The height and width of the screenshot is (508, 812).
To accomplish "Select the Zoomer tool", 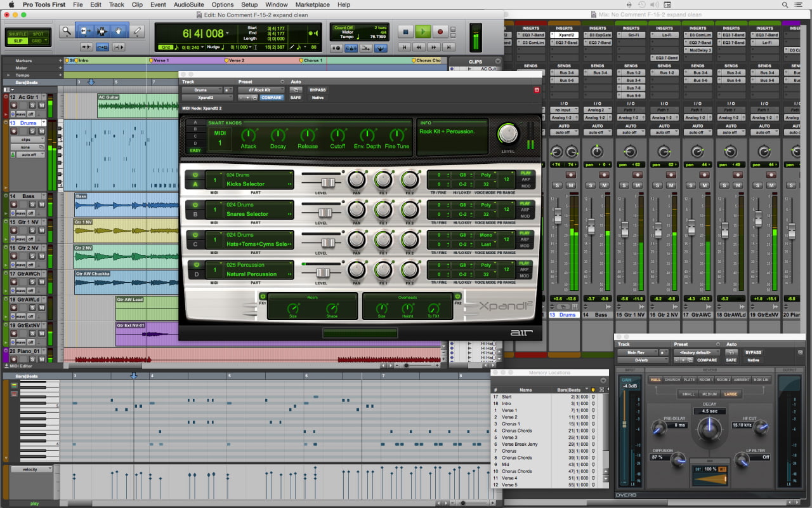I will [65, 30].
